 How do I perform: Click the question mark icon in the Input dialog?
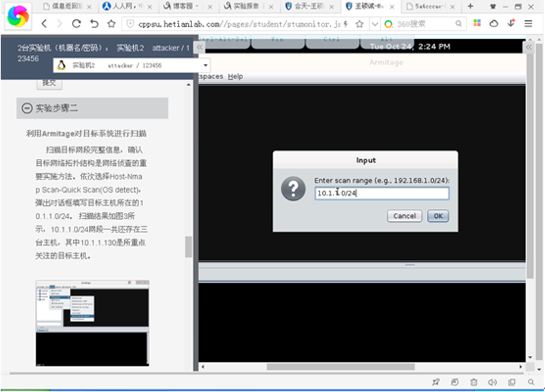[293, 189]
